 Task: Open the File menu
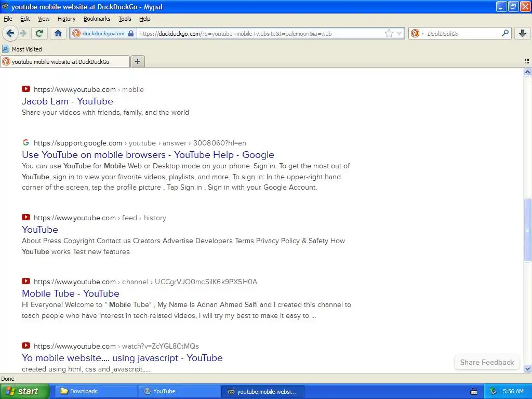click(7, 19)
